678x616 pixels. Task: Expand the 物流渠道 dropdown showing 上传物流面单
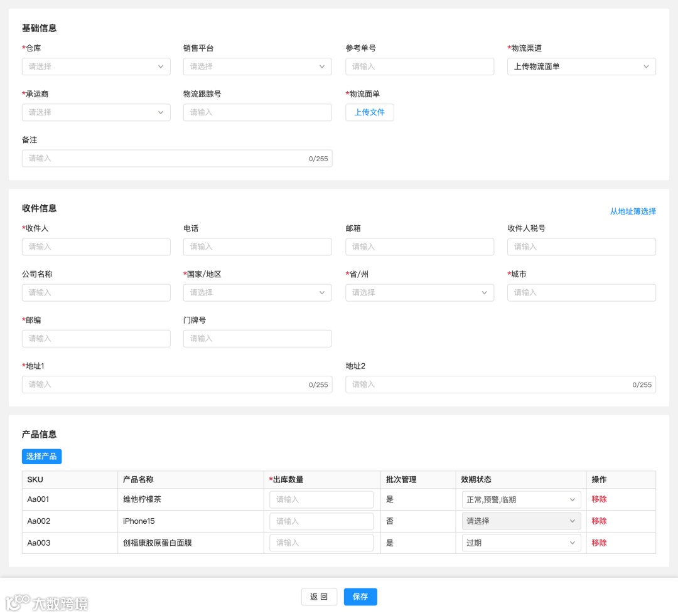[581, 66]
